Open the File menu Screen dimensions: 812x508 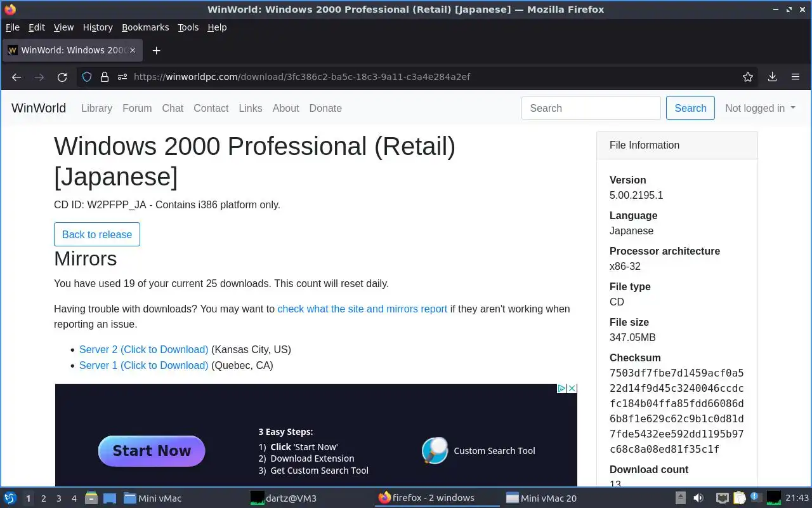point(13,27)
